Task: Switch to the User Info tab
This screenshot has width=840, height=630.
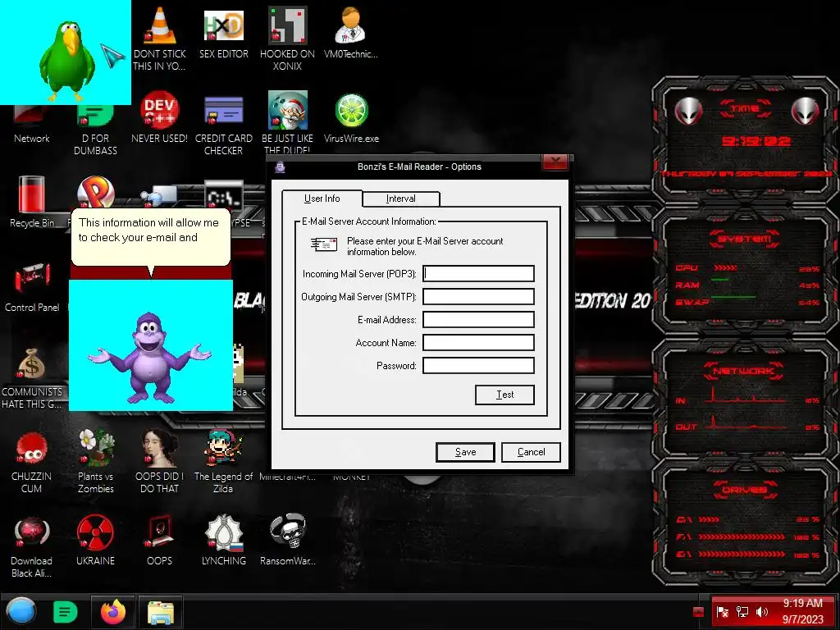Action: [322, 199]
